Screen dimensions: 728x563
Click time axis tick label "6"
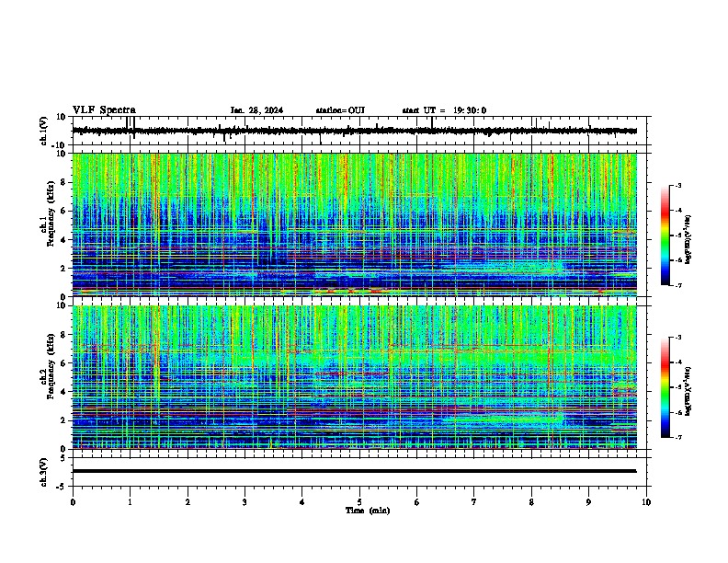[x=417, y=502]
